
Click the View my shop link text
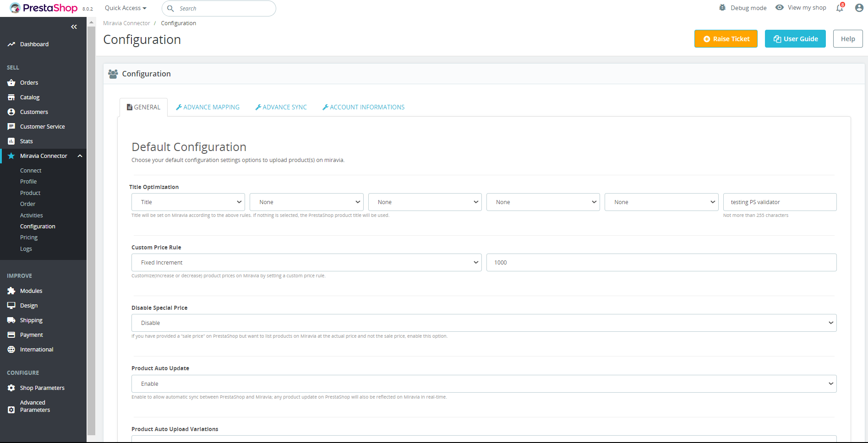click(x=807, y=8)
